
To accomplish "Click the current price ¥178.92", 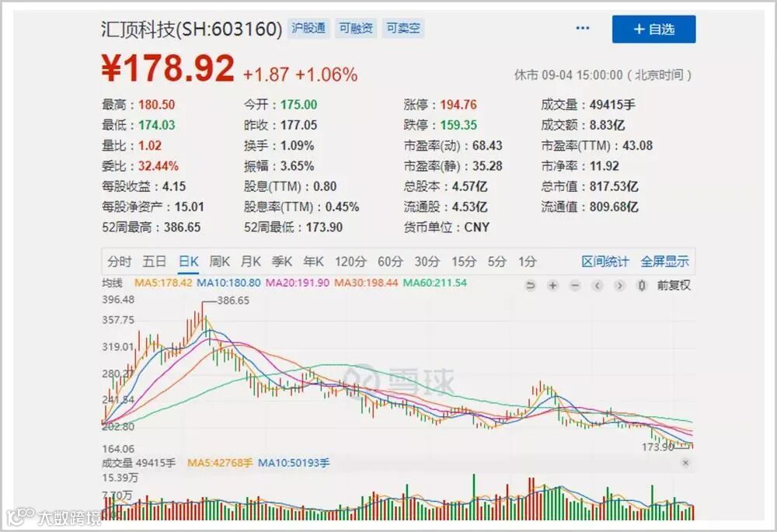I will click(168, 68).
